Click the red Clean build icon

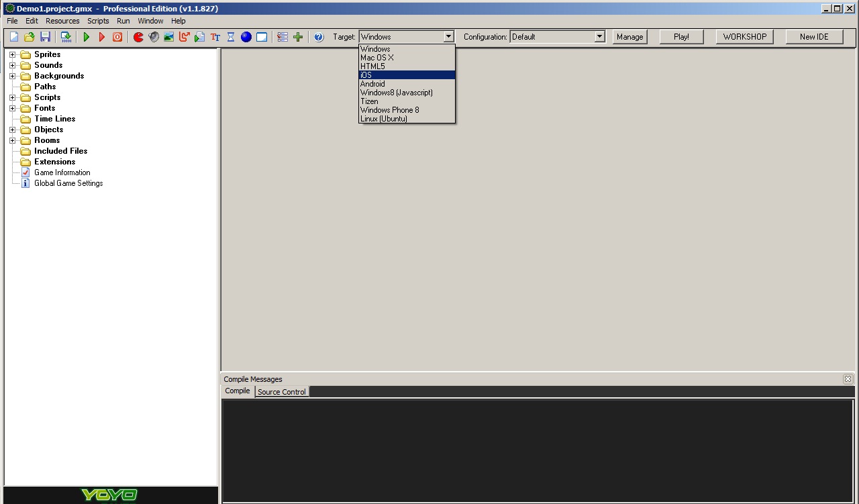click(x=117, y=37)
